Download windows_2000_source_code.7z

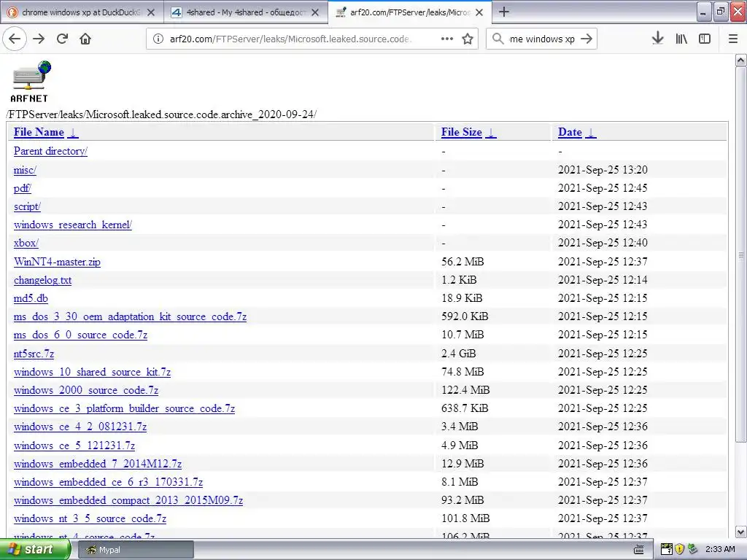click(x=86, y=390)
